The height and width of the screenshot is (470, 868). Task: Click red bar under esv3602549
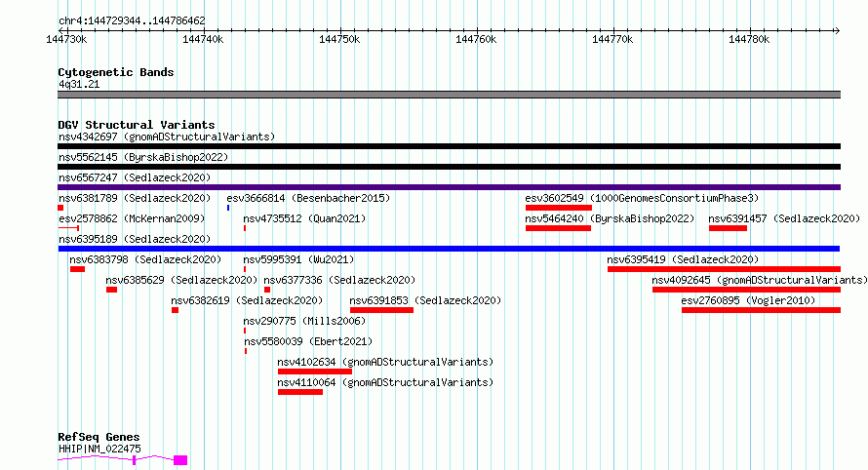[559, 208]
